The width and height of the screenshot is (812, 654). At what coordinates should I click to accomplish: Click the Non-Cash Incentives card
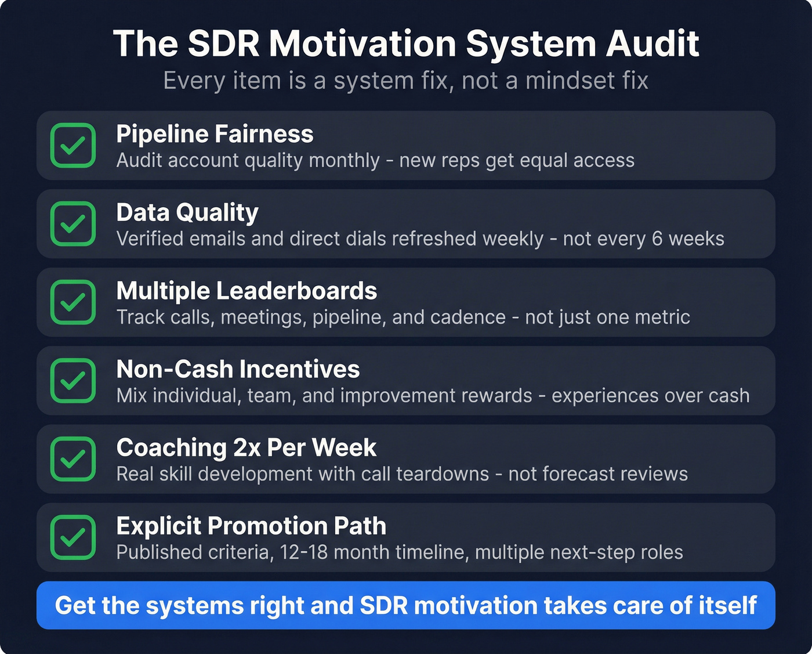click(x=406, y=381)
